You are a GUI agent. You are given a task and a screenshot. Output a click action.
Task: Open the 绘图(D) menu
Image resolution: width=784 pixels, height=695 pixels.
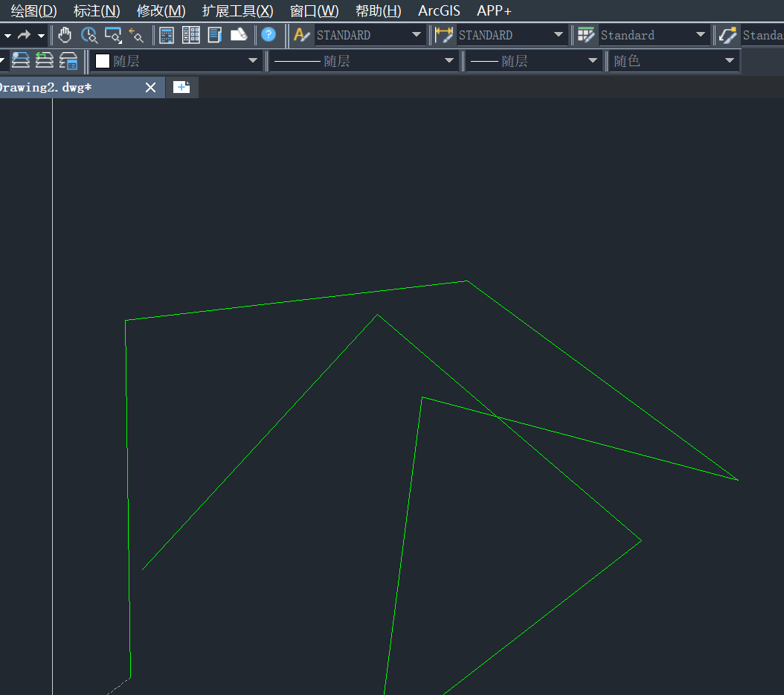point(33,10)
